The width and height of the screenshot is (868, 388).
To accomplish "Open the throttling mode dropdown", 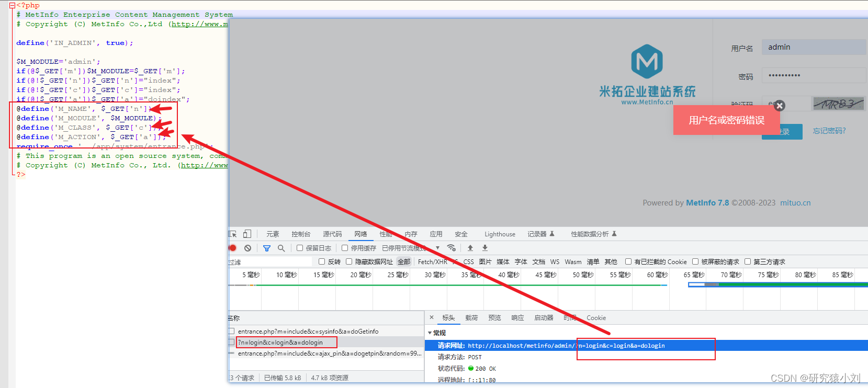I will pyautogui.click(x=437, y=248).
